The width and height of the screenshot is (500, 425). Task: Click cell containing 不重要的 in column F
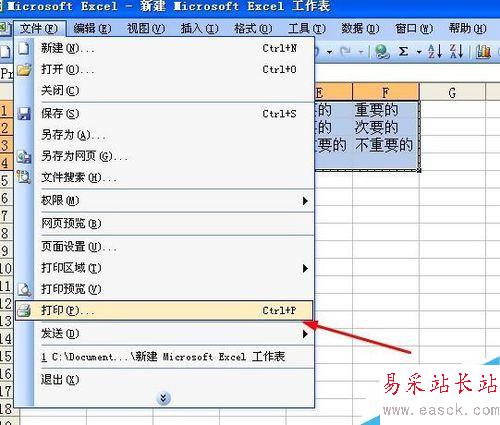pyautogui.click(x=386, y=145)
